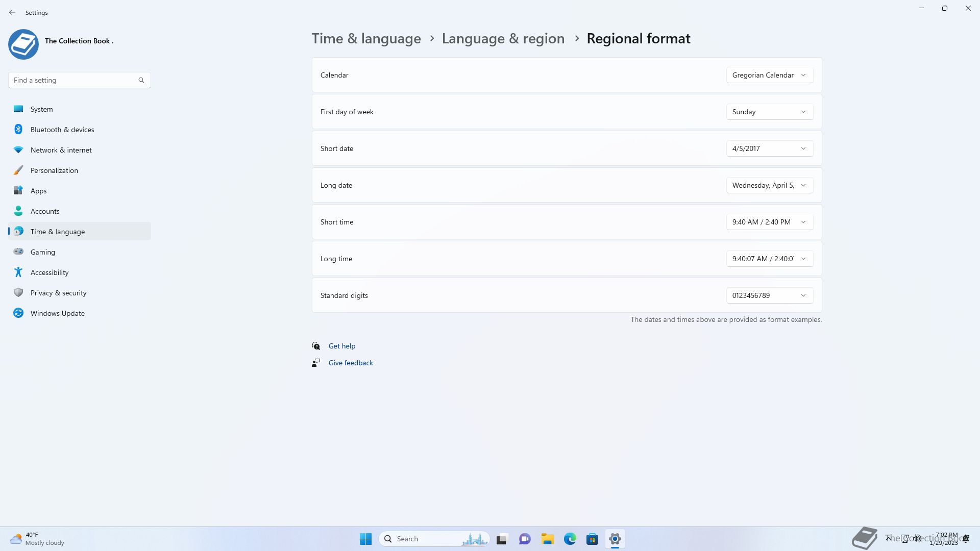Open the Accessibility settings icon
Screen dimensions: 980x551
pos(18,272)
